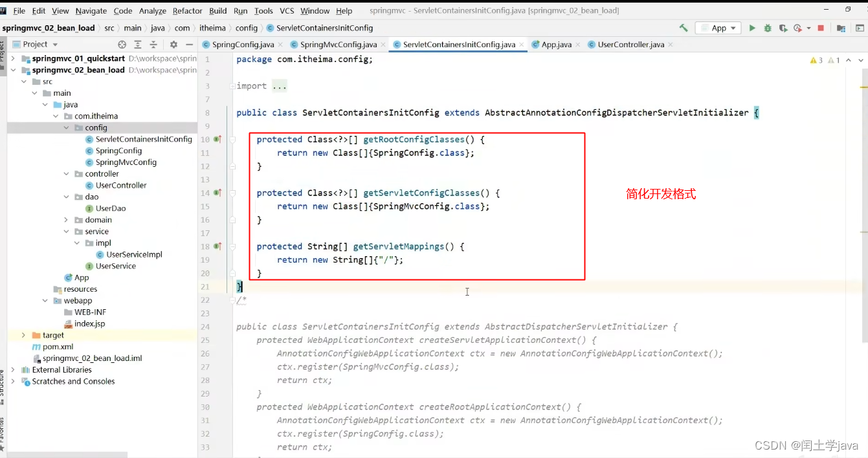Image resolution: width=868 pixels, height=458 pixels.
Task: Open the VCS menu
Action: tap(287, 11)
